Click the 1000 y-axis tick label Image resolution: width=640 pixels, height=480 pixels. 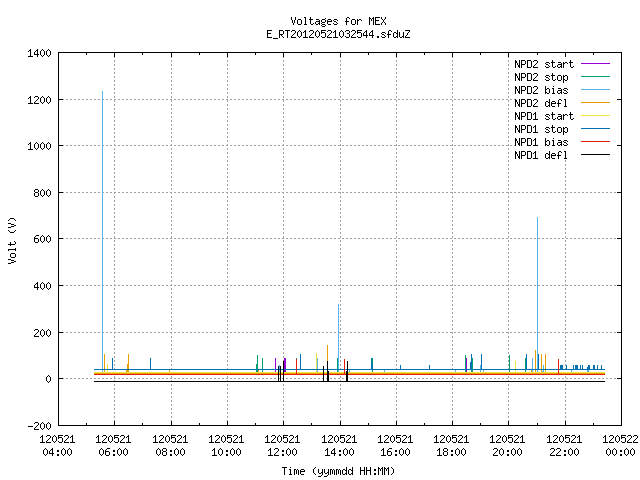click(x=39, y=146)
